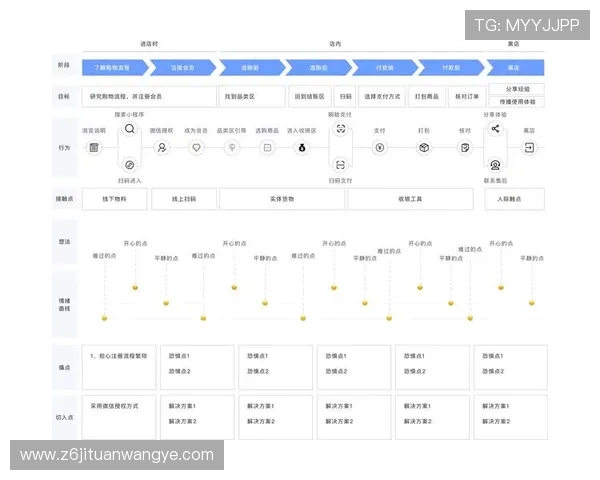Viewport: 600px width, 480px height.
Task: Click the 选择支付方式 goal box
Action: coord(382,96)
